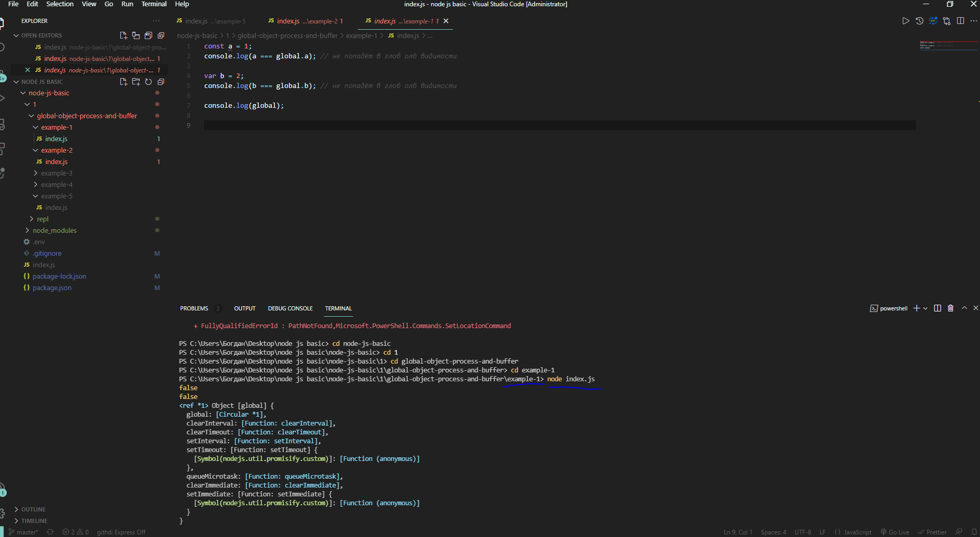This screenshot has height=537, width=980.
Task: Expand the example-3 folder
Action: pyautogui.click(x=56, y=173)
